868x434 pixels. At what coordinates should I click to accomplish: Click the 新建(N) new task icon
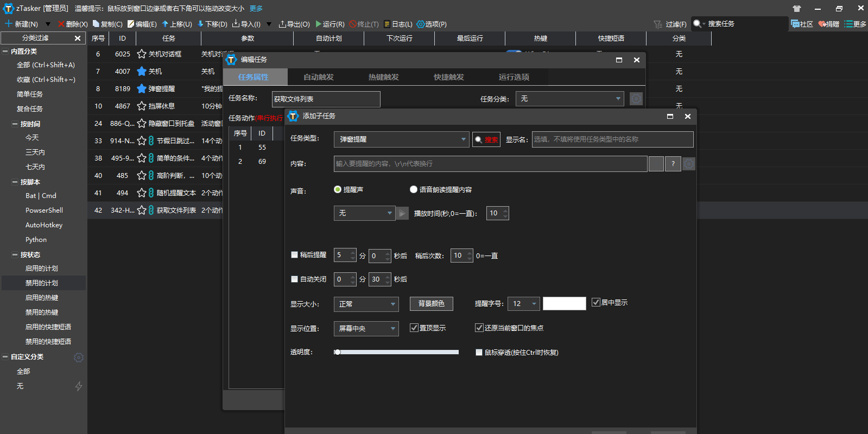click(9, 24)
